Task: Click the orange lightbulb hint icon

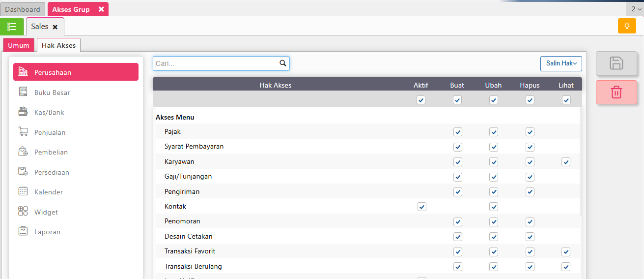Action: click(x=626, y=26)
